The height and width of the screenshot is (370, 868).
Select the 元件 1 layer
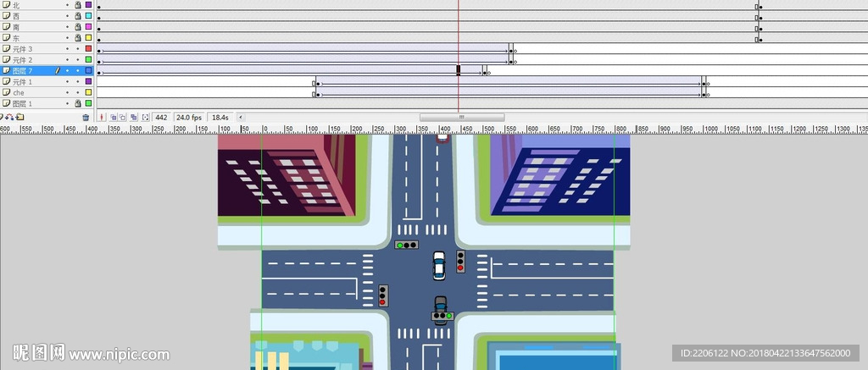click(x=23, y=81)
